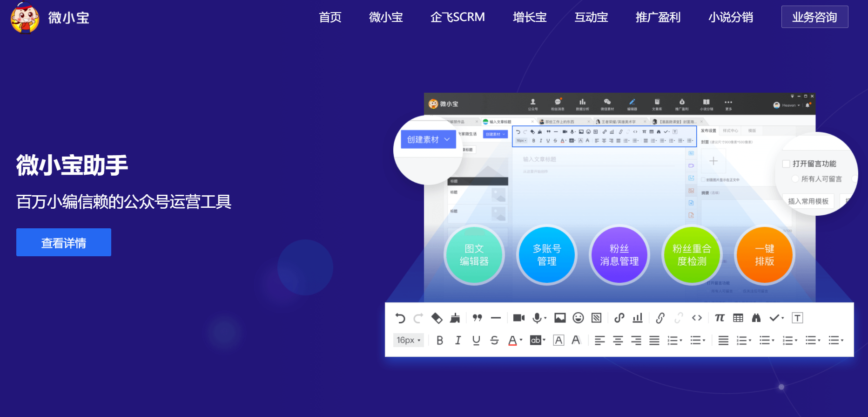Click the 粉丝消息管理 circle
Screen dimensions: 868x417
(x=619, y=255)
